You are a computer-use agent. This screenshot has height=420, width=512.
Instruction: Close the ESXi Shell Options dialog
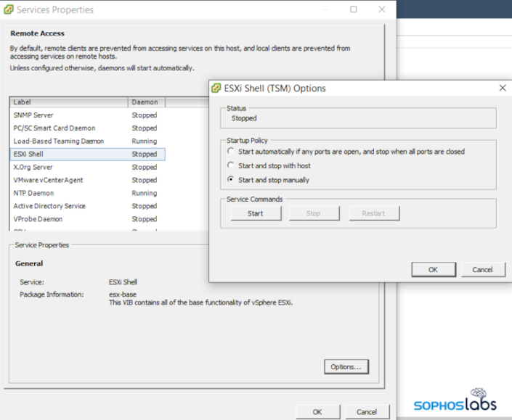click(x=502, y=88)
